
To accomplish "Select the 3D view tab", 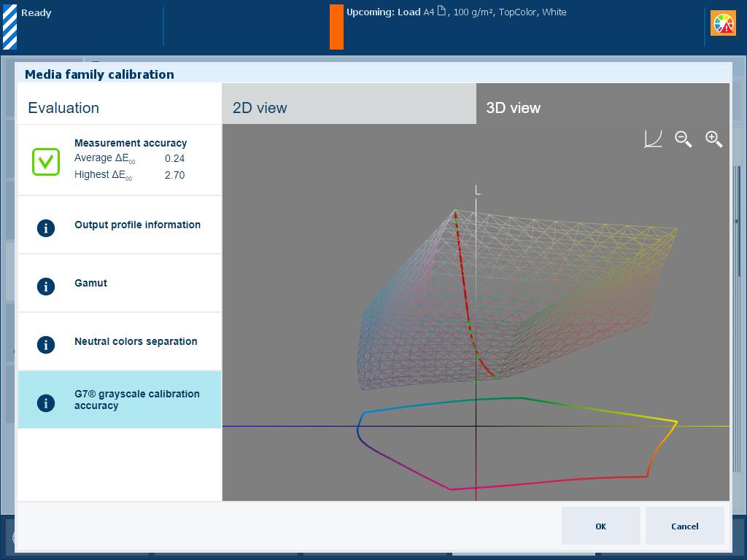I will pos(603,108).
